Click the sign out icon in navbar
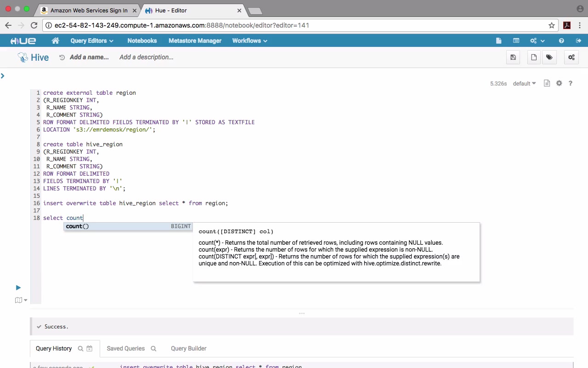The width and height of the screenshot is (588, 368). (579, 41)
